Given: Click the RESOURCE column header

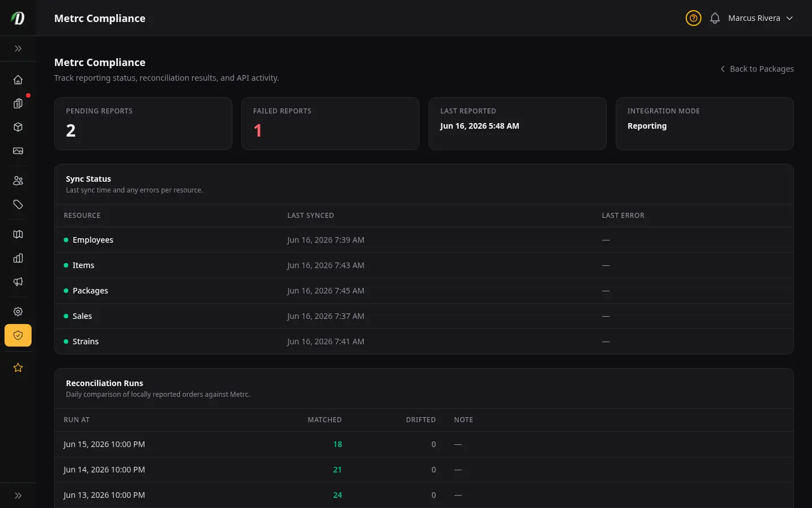Looking at the screenshot, I should coord(82,216).
